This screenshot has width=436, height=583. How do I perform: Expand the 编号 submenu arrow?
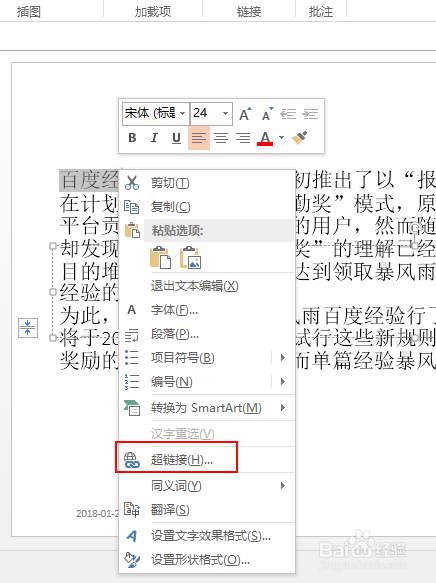[283, 382]
